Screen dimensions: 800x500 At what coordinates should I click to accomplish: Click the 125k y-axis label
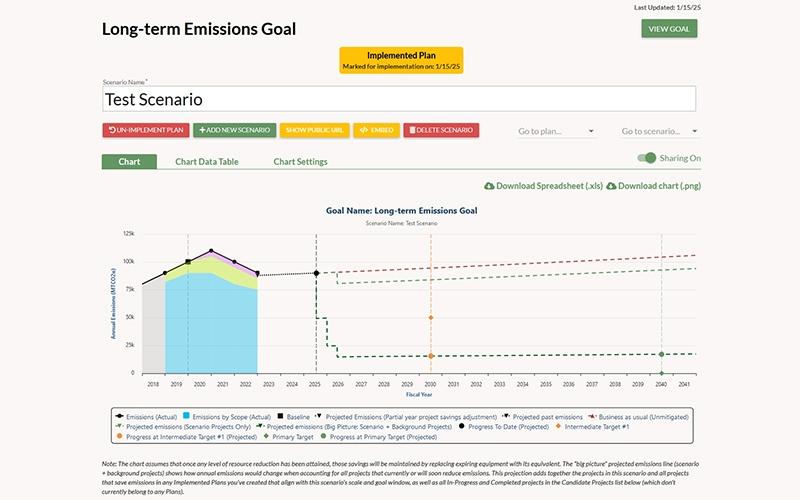click(129, 233)
